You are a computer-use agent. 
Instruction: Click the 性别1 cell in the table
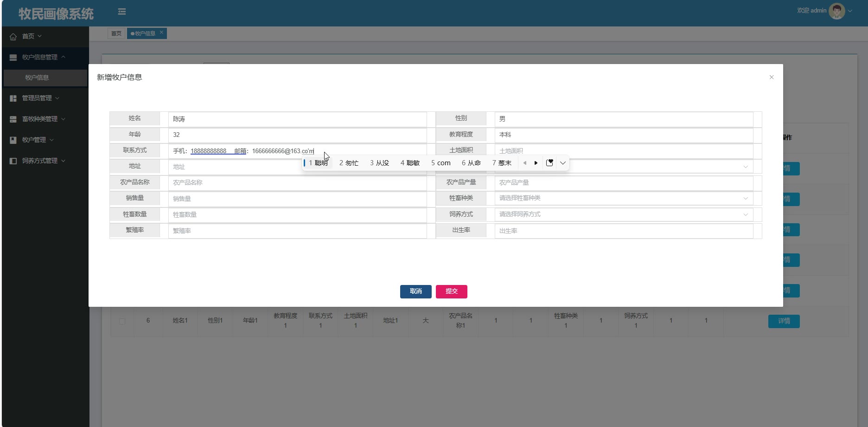point(215,321)
